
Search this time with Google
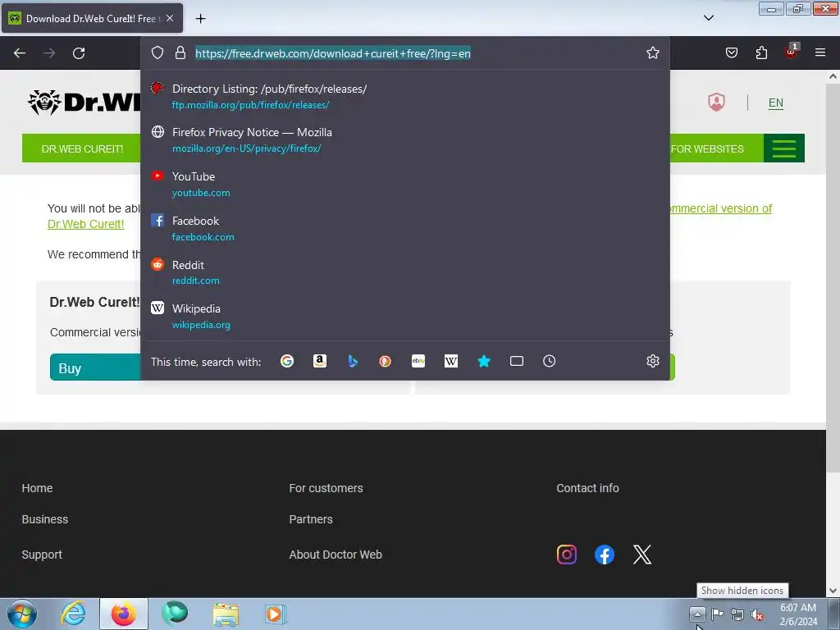[287, 361]
